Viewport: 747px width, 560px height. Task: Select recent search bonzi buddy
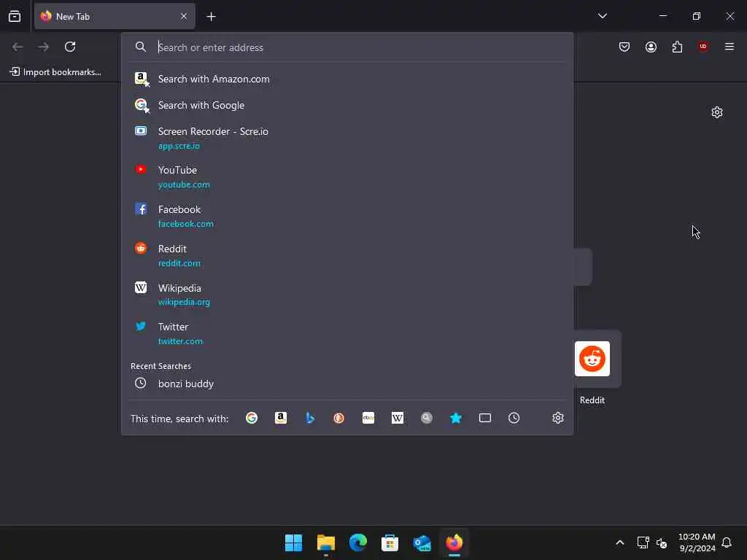pyautogui.click(x=347, y=384)
